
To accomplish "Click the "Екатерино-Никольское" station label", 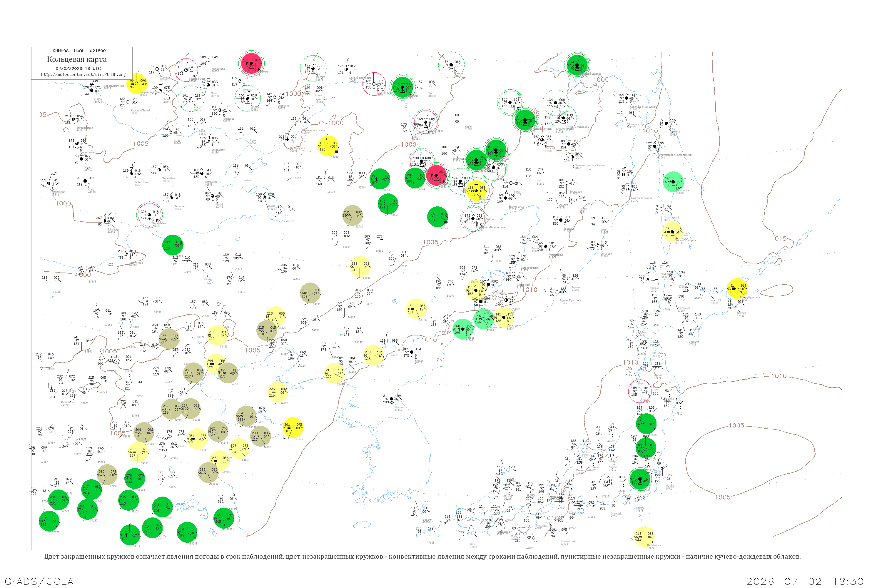I will (x=490, y=227).
